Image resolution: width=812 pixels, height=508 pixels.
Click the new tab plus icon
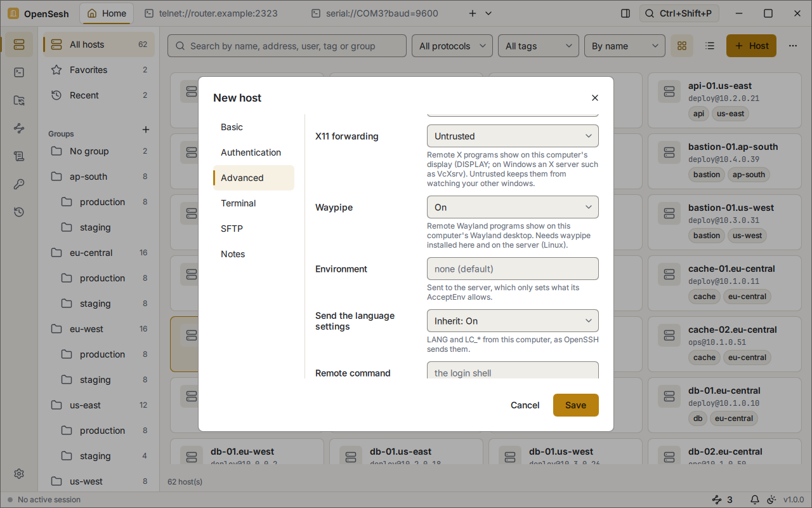473,13
